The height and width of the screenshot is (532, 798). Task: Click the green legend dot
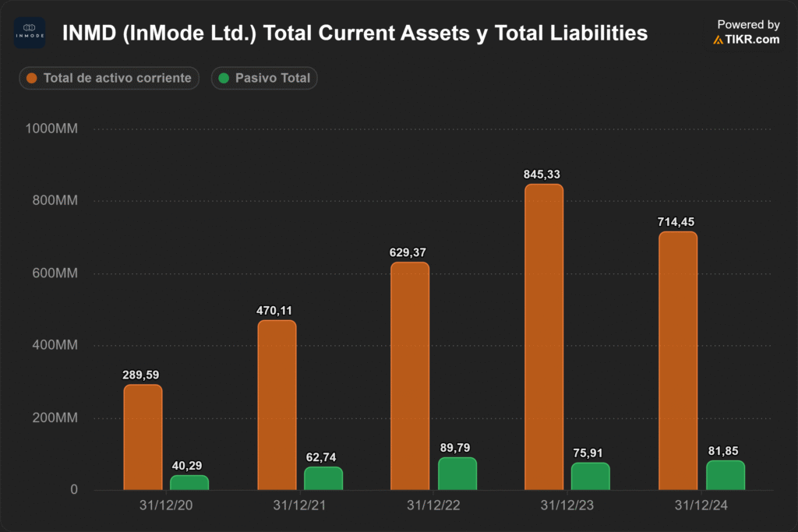click(x=224, y=78)
